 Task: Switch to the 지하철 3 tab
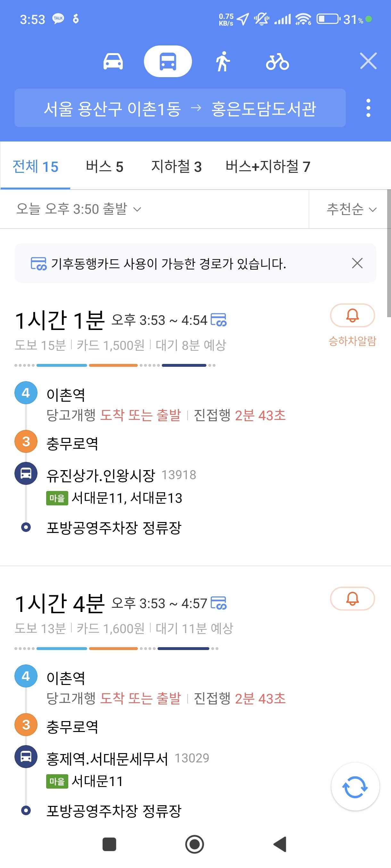pos(176,166)
